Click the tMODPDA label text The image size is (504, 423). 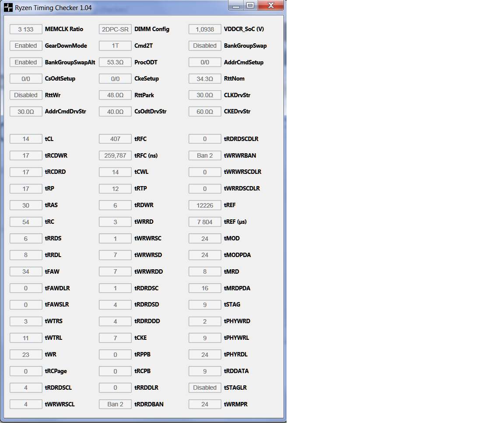[237, 255]
